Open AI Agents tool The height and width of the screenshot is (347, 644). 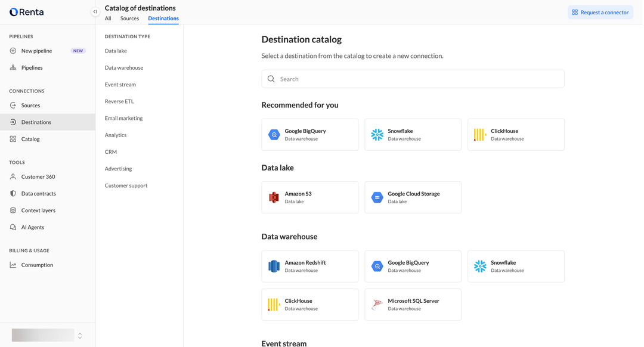point(48,228)
